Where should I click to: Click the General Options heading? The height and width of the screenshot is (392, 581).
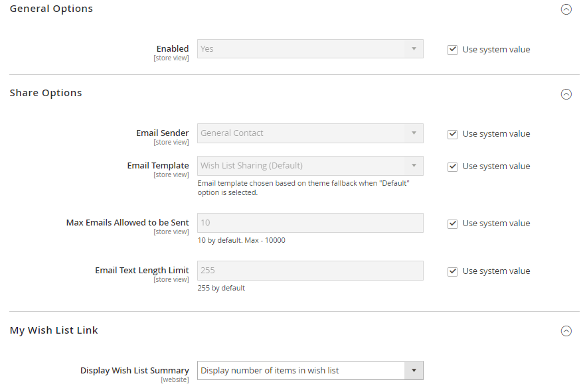[x=51, y=9]
